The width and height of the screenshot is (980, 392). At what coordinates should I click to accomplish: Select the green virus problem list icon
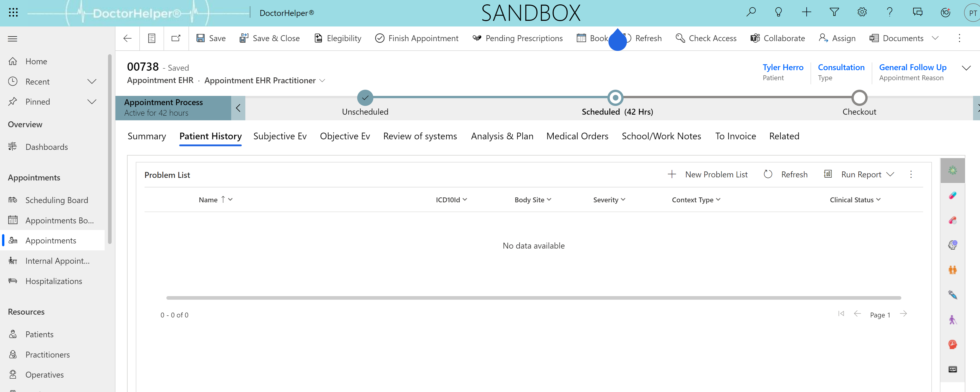pos(952,170)
